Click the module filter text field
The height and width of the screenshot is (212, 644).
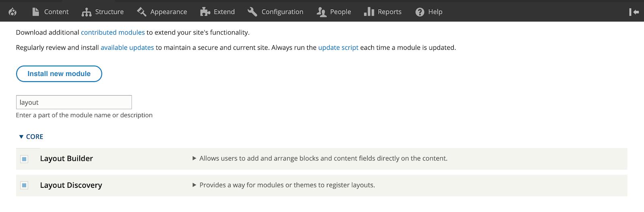[x=74, y=102]
